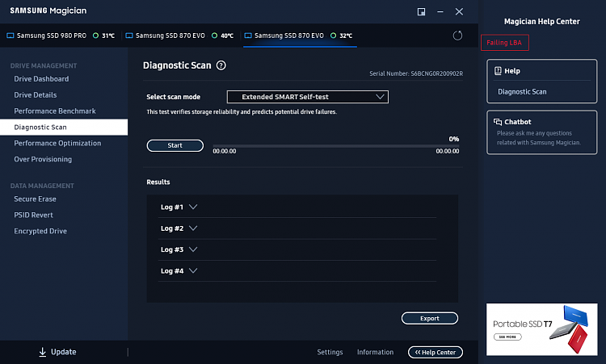
Task: Click the compact window mode icon
Action: pyautogui.click(x=421, y=11)
